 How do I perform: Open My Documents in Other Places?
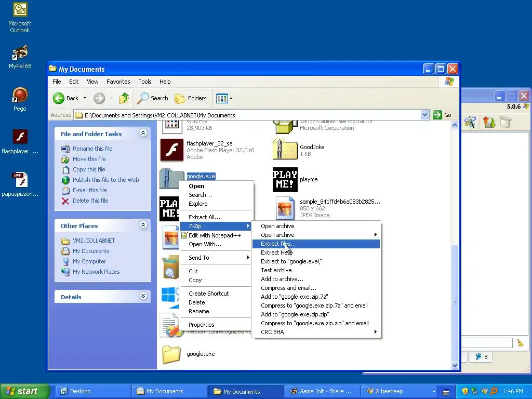(x=91, y=251)
